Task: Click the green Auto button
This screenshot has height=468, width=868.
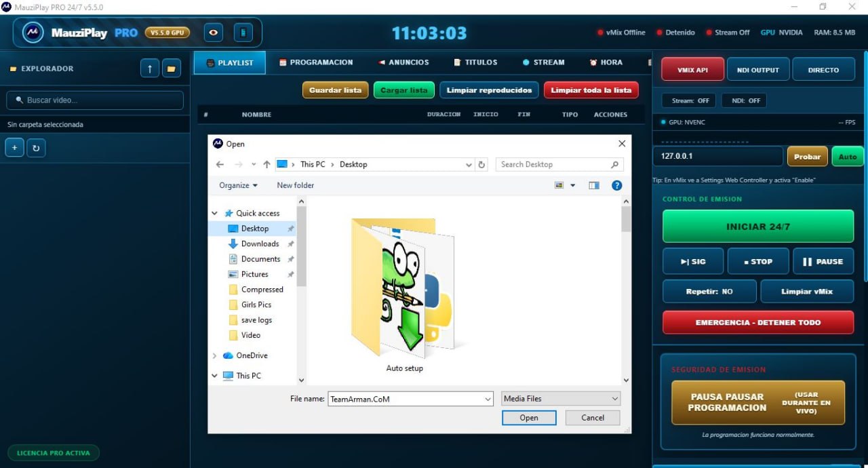Action: [848, 156]
